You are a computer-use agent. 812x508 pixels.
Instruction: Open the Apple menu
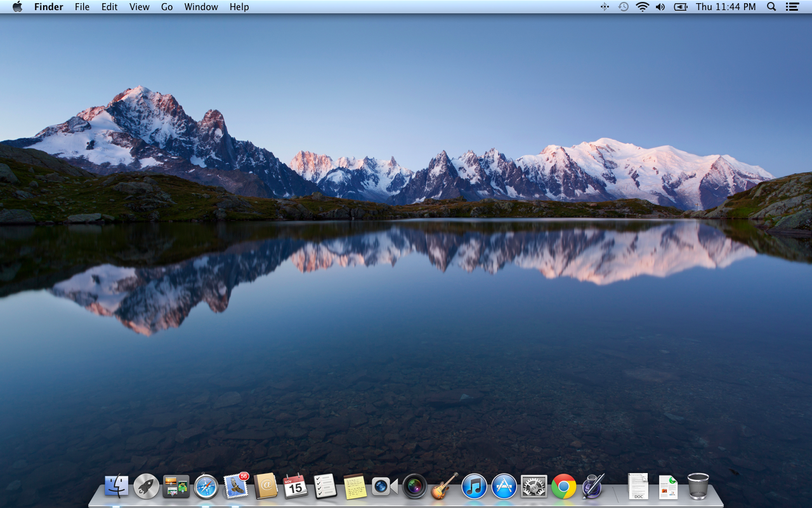tap(17, 7)
